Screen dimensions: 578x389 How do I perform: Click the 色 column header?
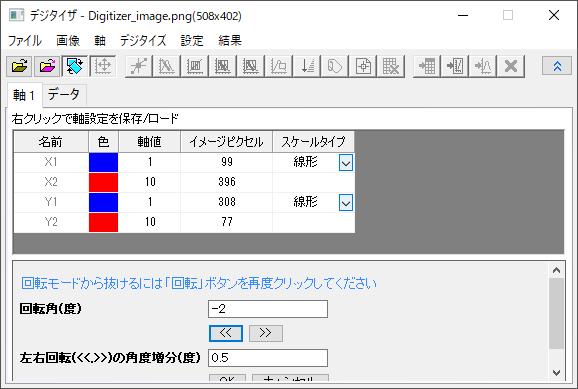point(103,142)
